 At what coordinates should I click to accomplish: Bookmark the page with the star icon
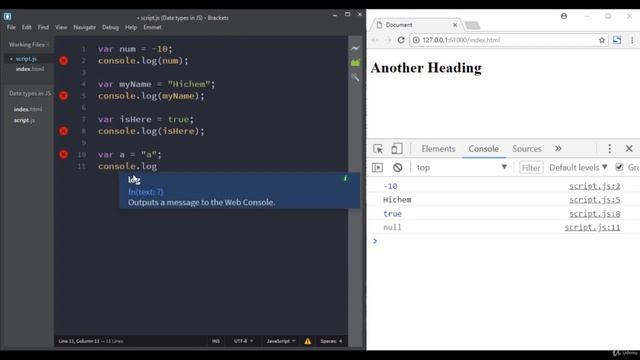[602, 40]
